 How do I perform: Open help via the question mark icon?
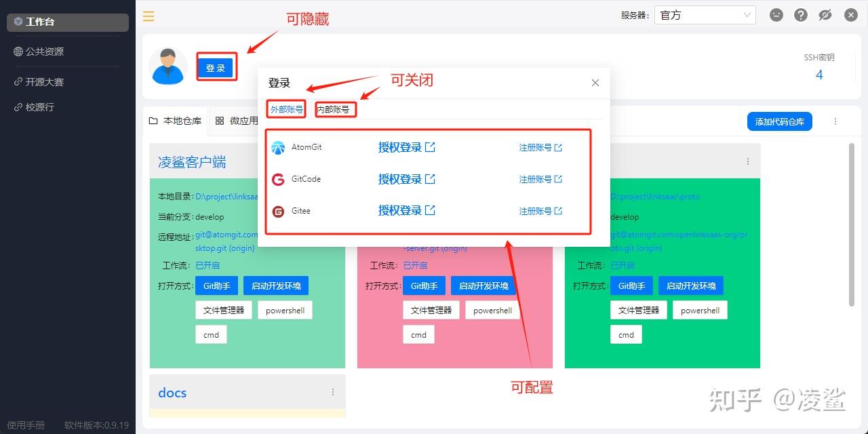point(800,14)
